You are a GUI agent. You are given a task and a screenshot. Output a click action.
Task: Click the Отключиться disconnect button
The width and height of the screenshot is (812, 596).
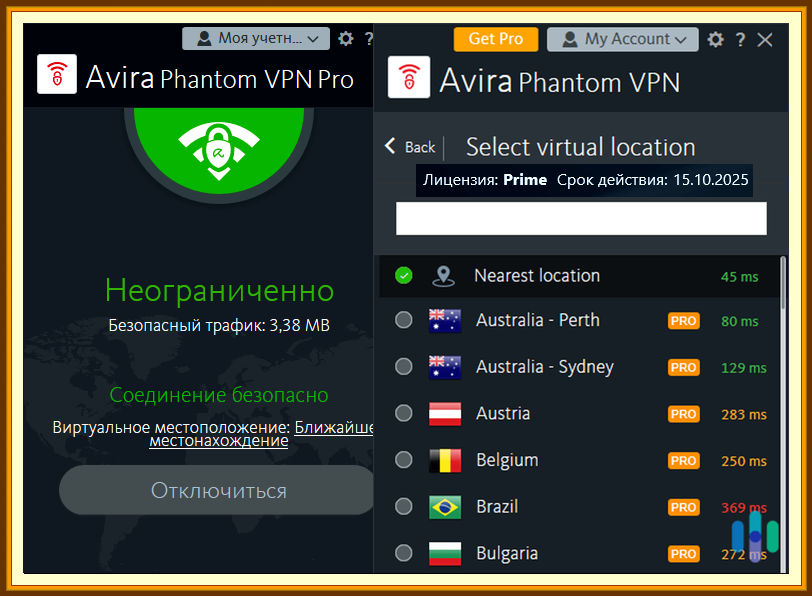218,490
